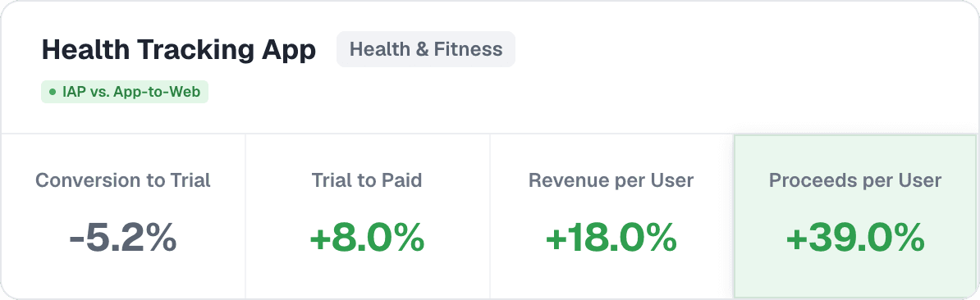This screenshot has height=300, width=980.
Task: Open the highlighted green Proceeds per User cell
Action: (x=855, y=216)
